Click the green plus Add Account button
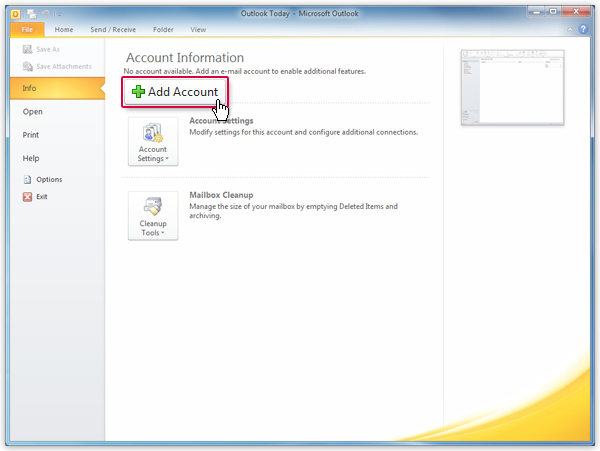The width and height of the screenshot is (600, 451). point(175,91)
